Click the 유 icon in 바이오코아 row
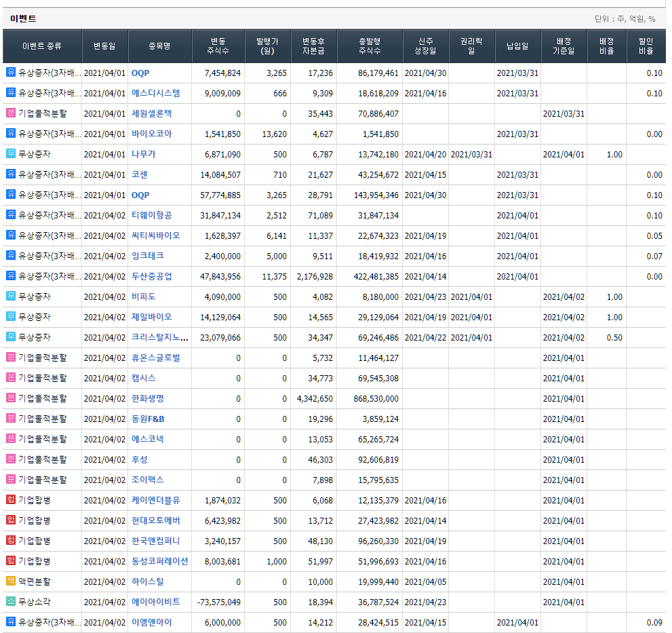Image resolution: width=672 pixels, height=633 pixels. tap(11, 134)
